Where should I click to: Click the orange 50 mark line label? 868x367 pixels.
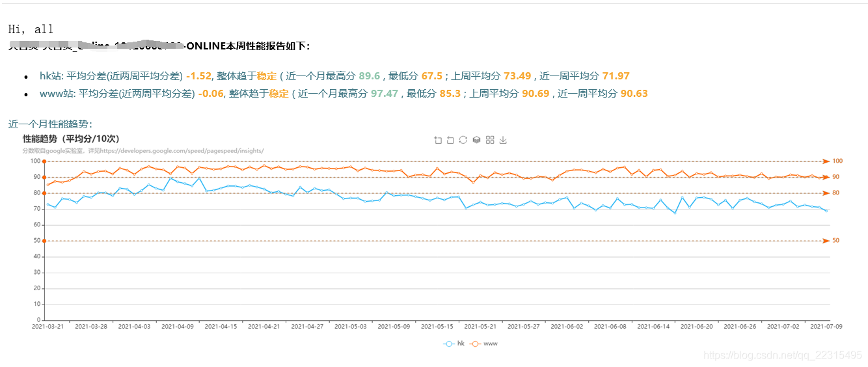point(836,241)
